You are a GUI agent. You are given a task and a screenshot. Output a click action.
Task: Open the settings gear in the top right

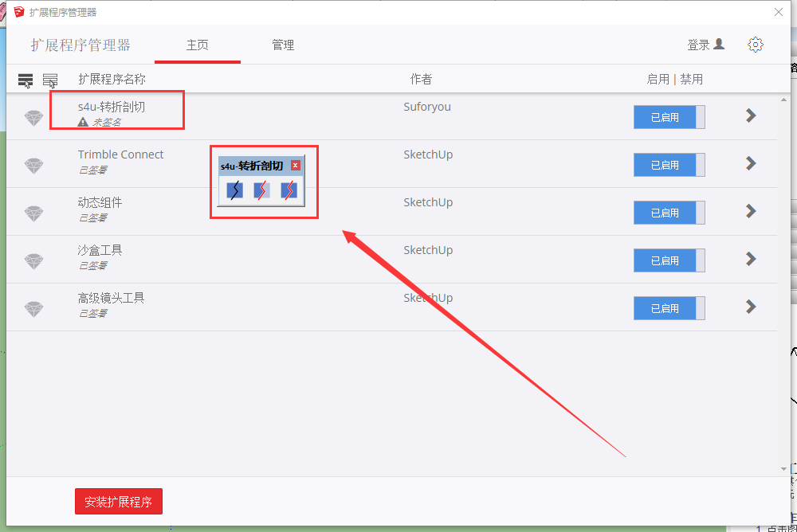tap(756, 45)
